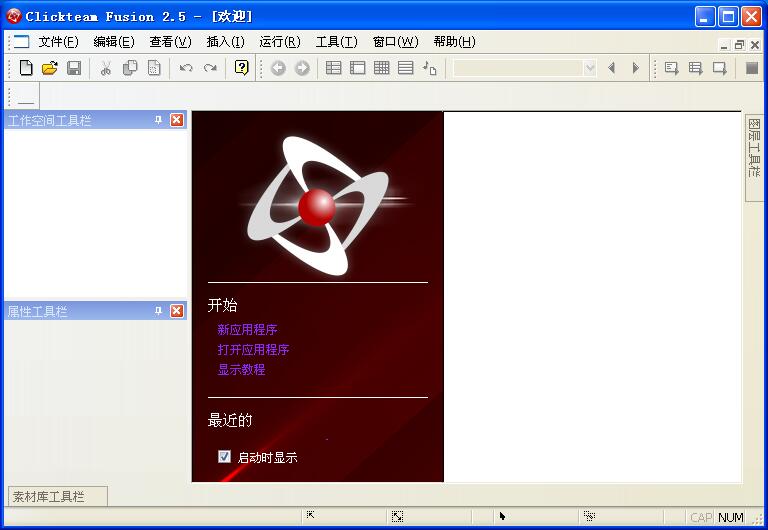Restore the inner document window
The height and width of the screenshot is (530, 768).
(740, 45)
